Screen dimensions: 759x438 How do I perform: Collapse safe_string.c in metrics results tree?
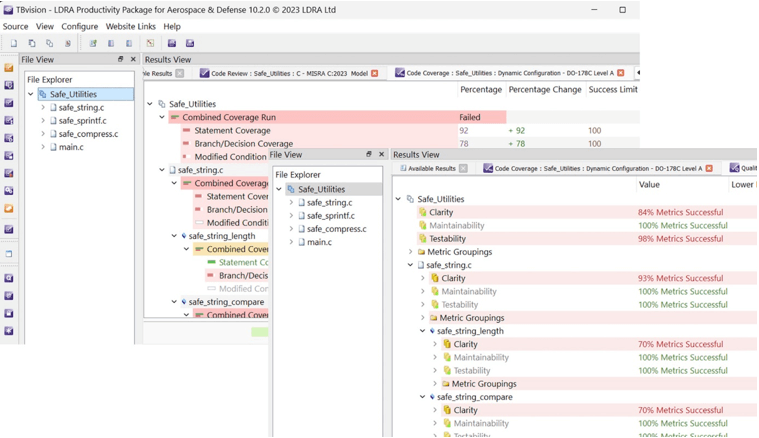point(410,265)
